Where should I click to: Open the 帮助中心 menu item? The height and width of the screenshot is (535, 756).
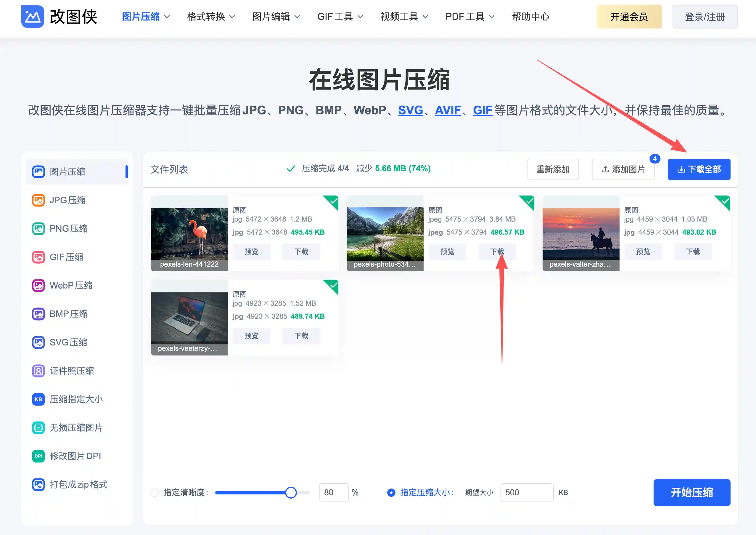[x=530, y=17]
